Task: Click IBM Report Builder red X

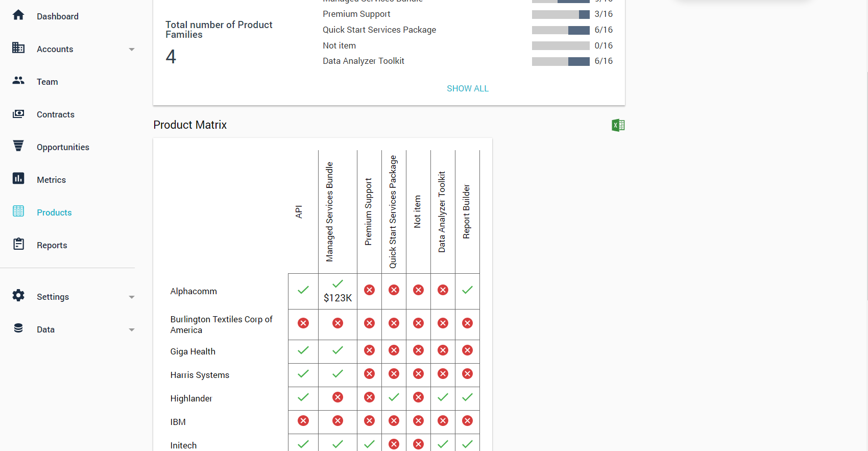Action: point(468,421)
